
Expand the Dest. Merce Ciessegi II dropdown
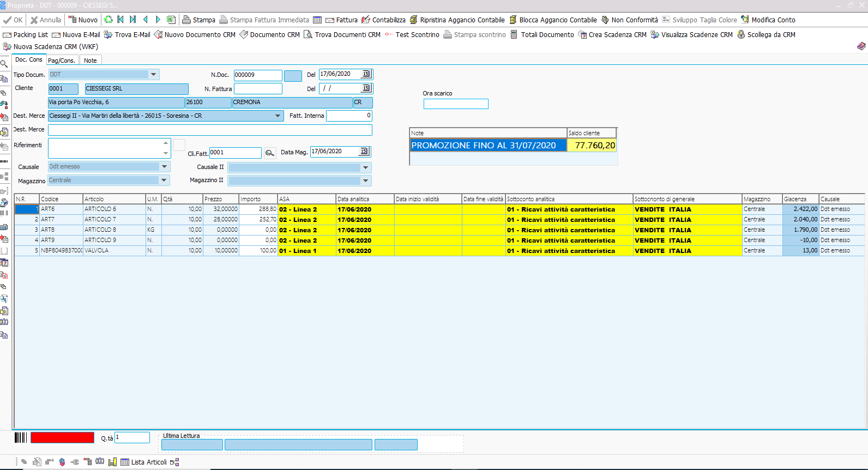(x=278, y=116)
